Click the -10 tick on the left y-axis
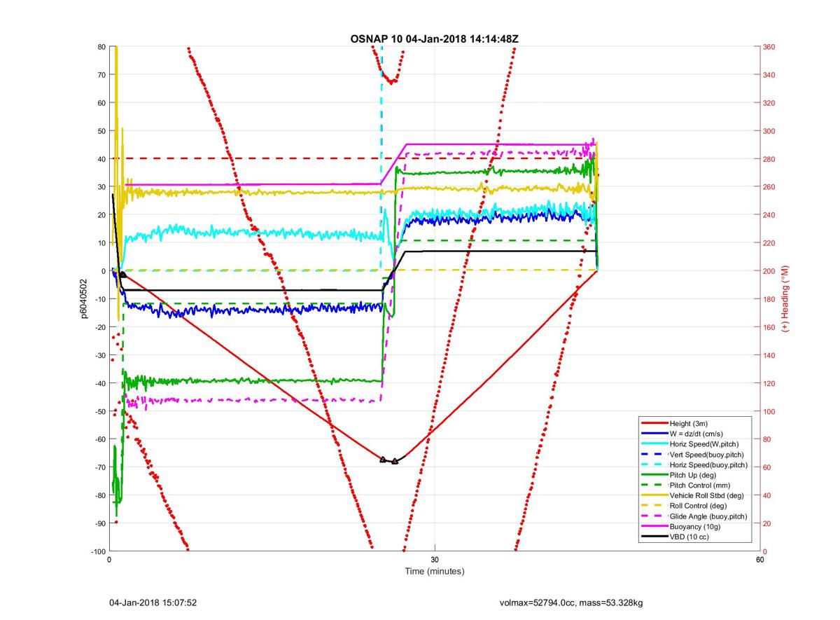This screenshot has width=840, height=620. tap(100, 299)
